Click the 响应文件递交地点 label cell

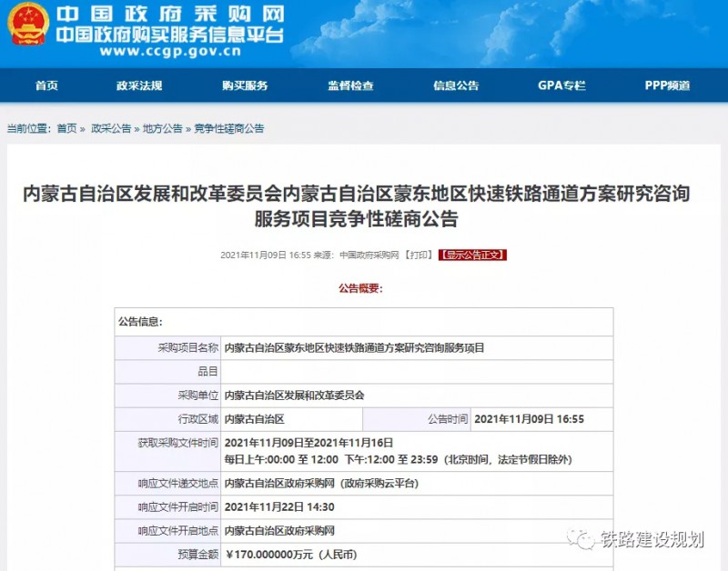point(167,484)
